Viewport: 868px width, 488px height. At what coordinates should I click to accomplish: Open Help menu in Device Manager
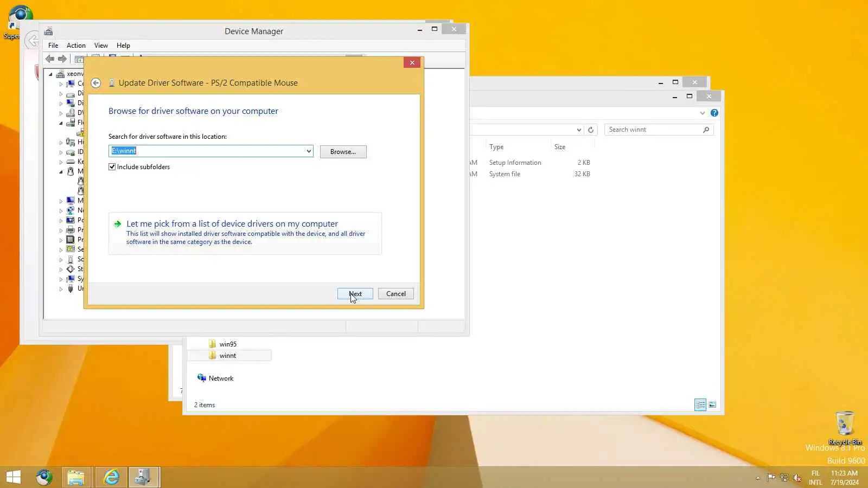pyautogui.click(x=123, y=46)
